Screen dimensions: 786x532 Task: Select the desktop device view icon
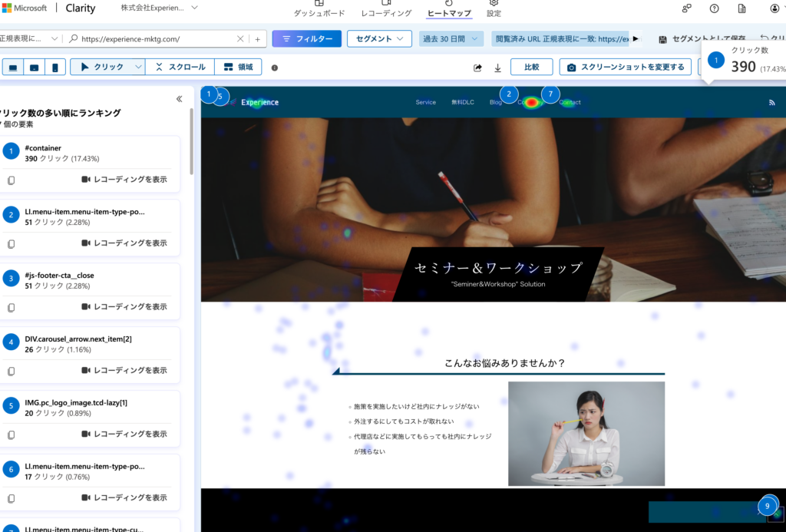tap(12, 68)
